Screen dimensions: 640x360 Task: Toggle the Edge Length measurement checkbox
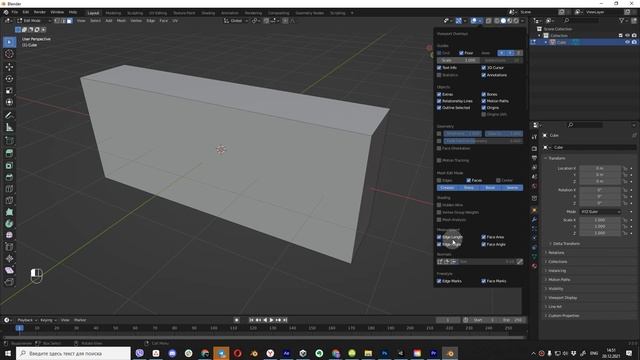pyautogui.click(x=439, y=237)
